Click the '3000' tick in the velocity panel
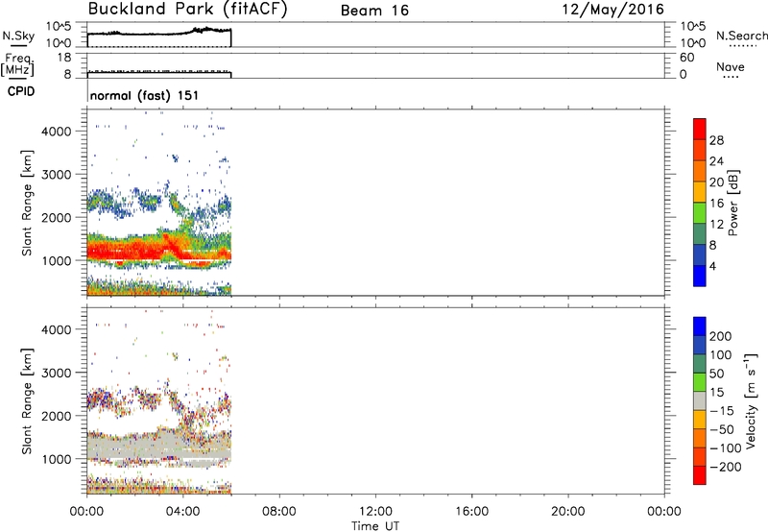The height and width of the screenshot is (532, 768). [56, 373]
